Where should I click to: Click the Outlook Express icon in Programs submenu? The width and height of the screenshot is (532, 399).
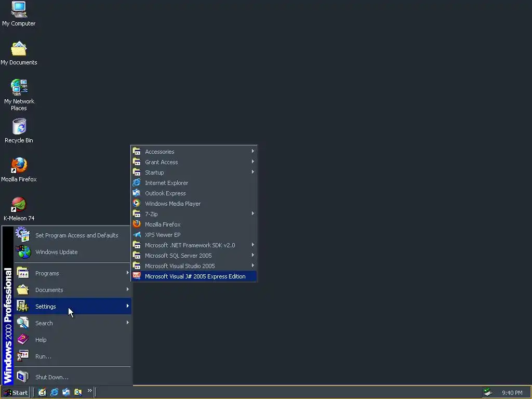coord(137,193)
